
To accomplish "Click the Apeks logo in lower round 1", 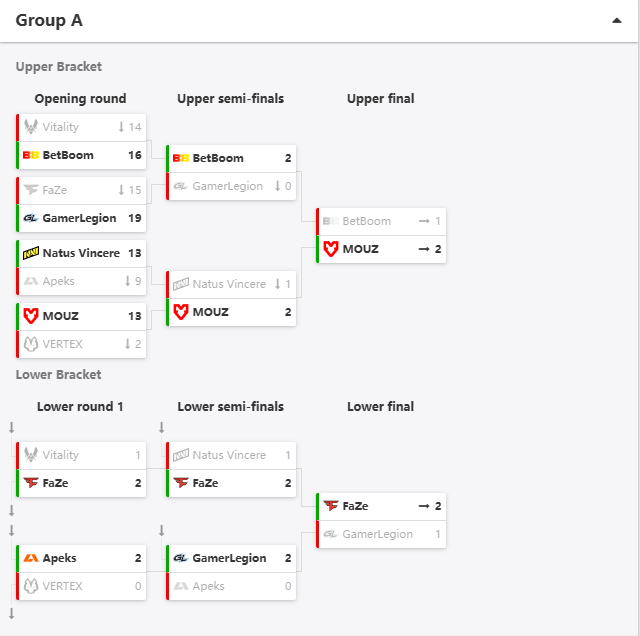I will (x=31, y=558).
